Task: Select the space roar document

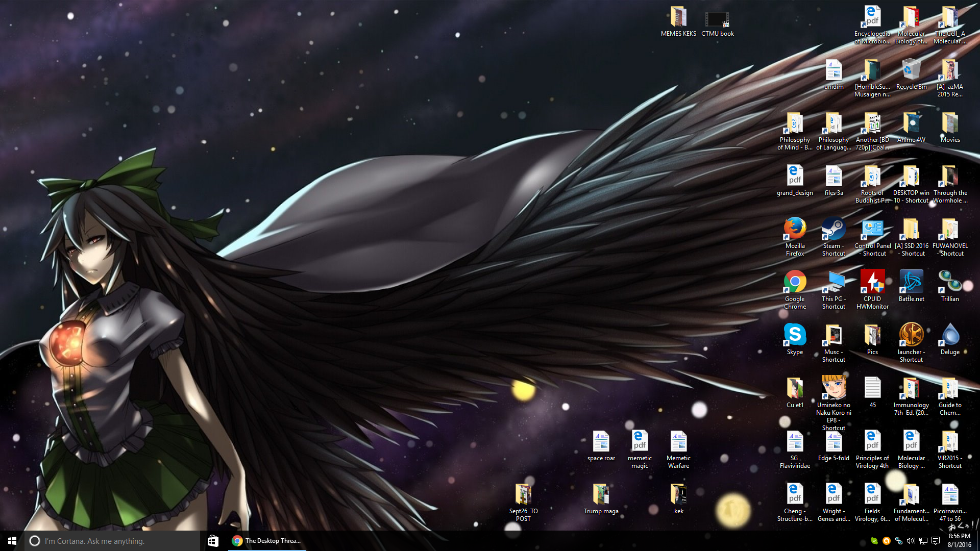Action: 601,446
